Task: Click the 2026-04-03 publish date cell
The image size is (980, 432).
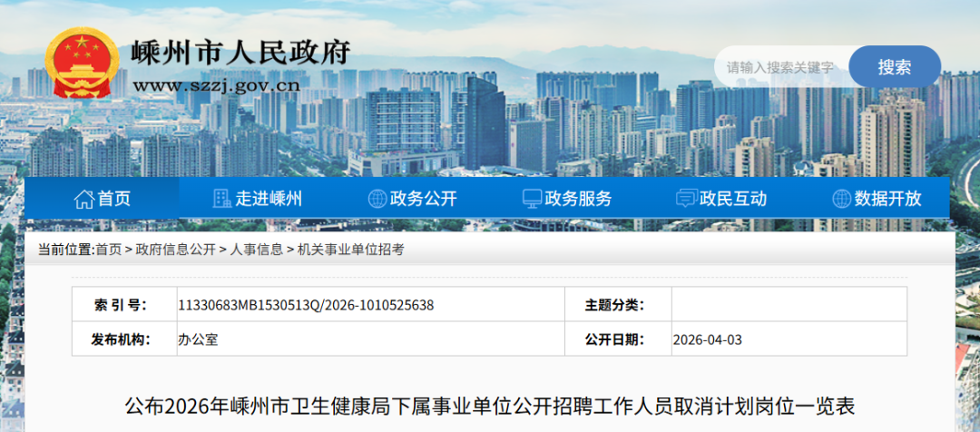Action: pyautogui.click(x=708, y=339)
